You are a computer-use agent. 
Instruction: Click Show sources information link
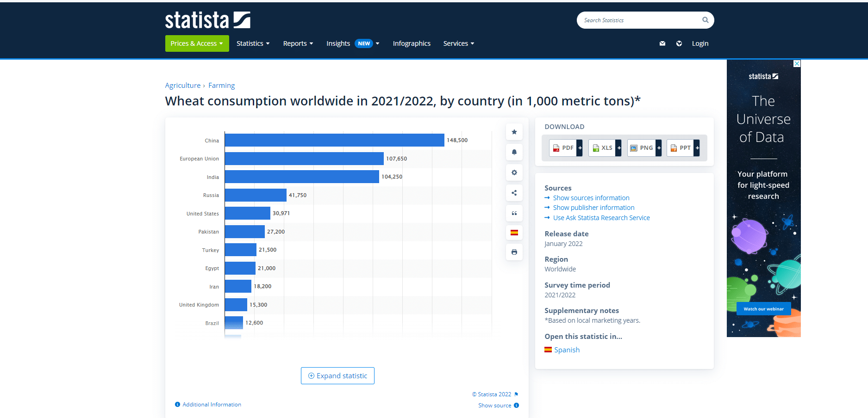[x=591, y=198]
